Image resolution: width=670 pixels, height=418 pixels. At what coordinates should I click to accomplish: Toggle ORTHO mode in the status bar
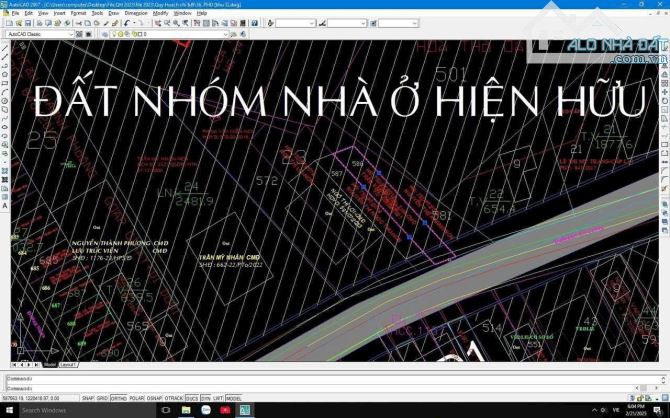pos(118,397)
